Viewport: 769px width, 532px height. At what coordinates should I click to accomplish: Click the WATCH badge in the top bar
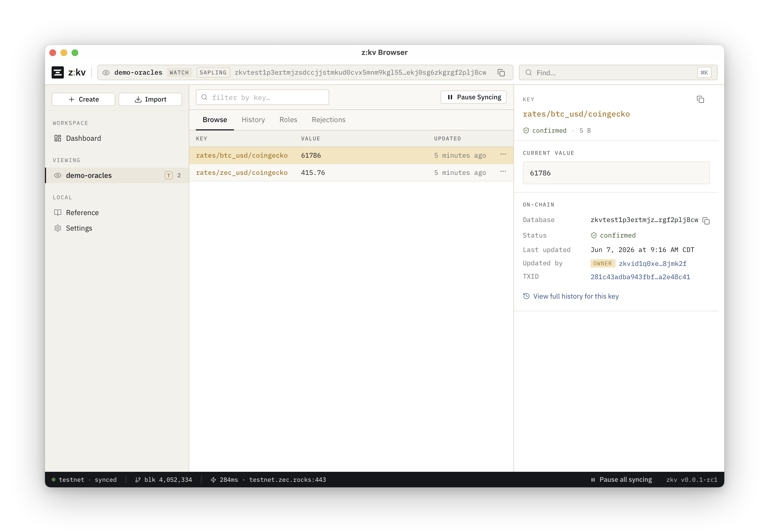[179, 73]
